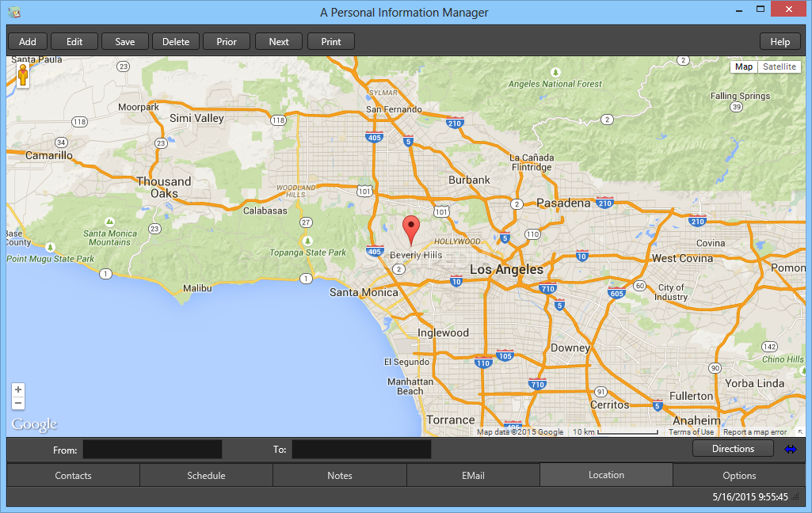Click the Add button in the toolbar

pyautogui.click(x=28, y=41)
